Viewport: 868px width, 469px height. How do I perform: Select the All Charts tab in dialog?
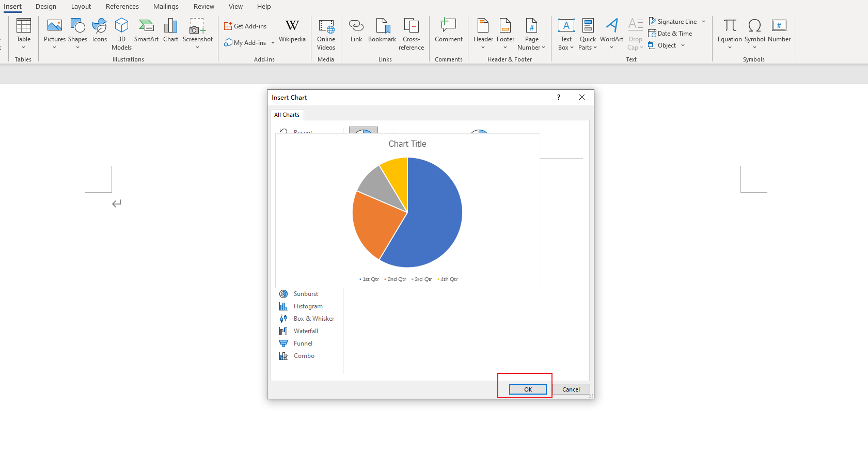coord(287,115)
